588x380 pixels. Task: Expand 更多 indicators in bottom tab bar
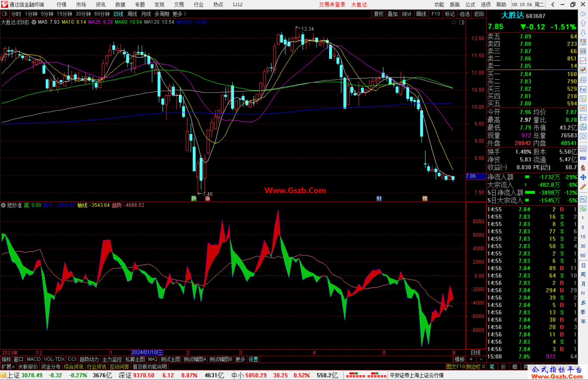point(240,359)
